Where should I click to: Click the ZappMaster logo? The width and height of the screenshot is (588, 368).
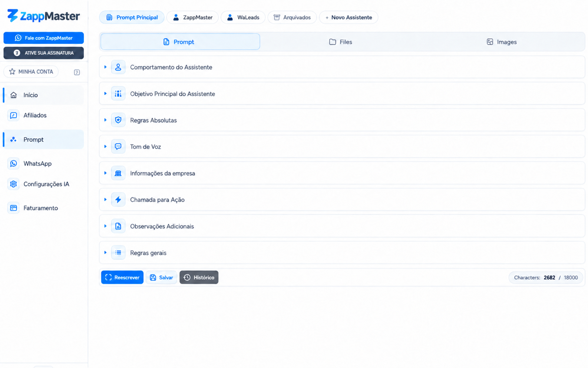[43, 16]
